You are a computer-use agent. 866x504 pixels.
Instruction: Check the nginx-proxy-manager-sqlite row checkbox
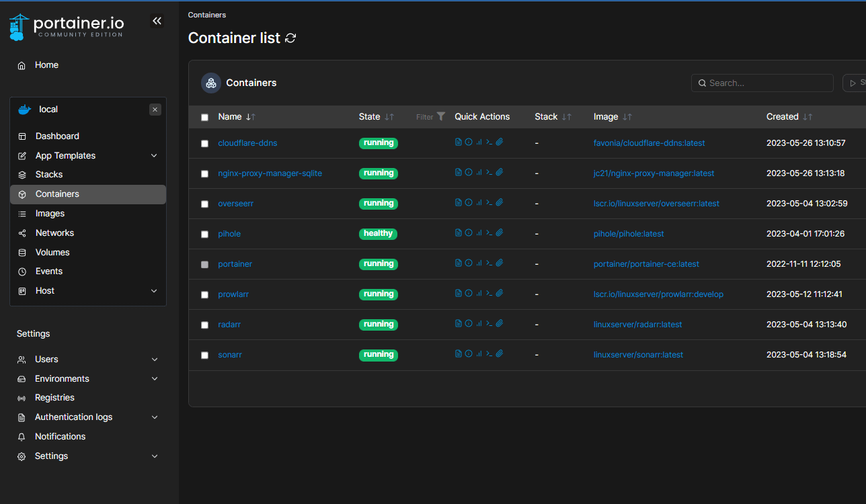(x=205, y=174)
